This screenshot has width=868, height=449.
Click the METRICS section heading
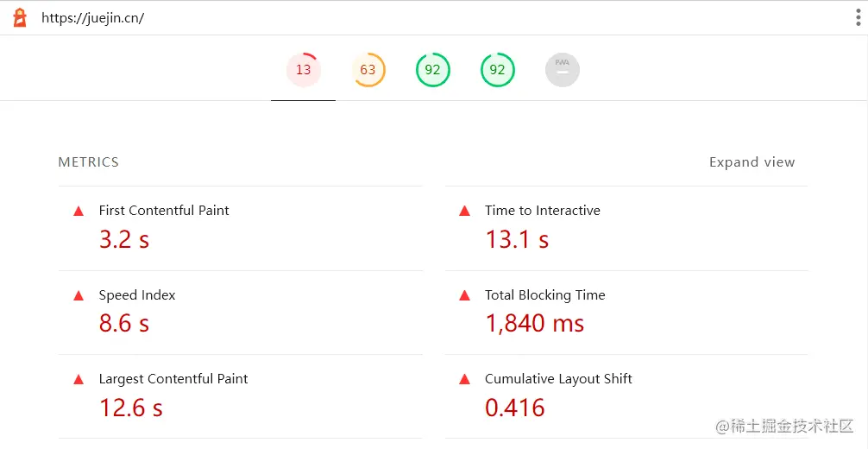coord(88,162)
